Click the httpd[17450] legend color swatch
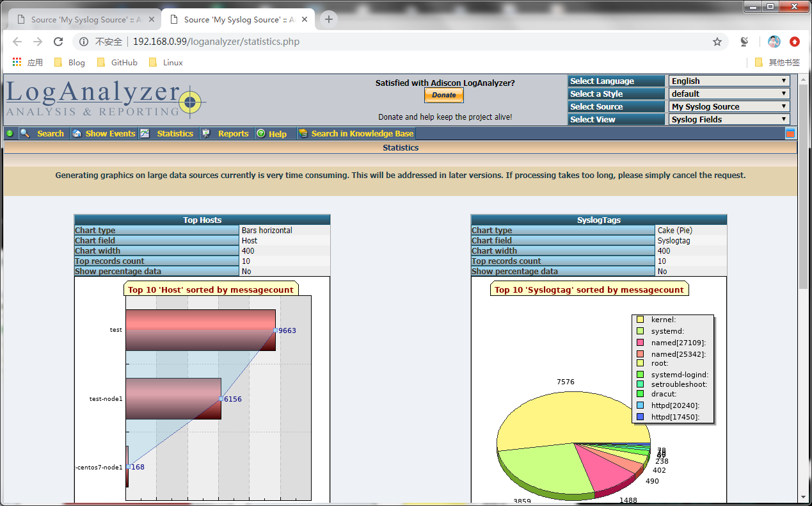Screen dimensions: 812x506 [640, 417]
